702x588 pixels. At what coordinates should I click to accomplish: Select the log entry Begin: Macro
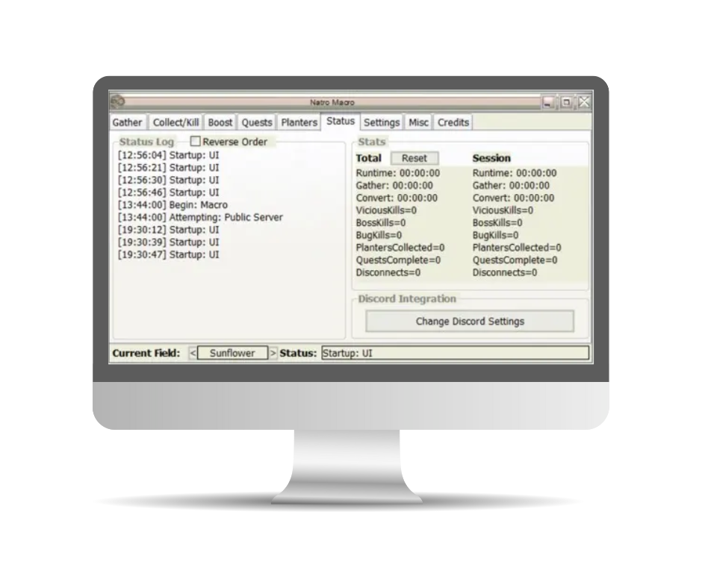click(x=172, y=204)
